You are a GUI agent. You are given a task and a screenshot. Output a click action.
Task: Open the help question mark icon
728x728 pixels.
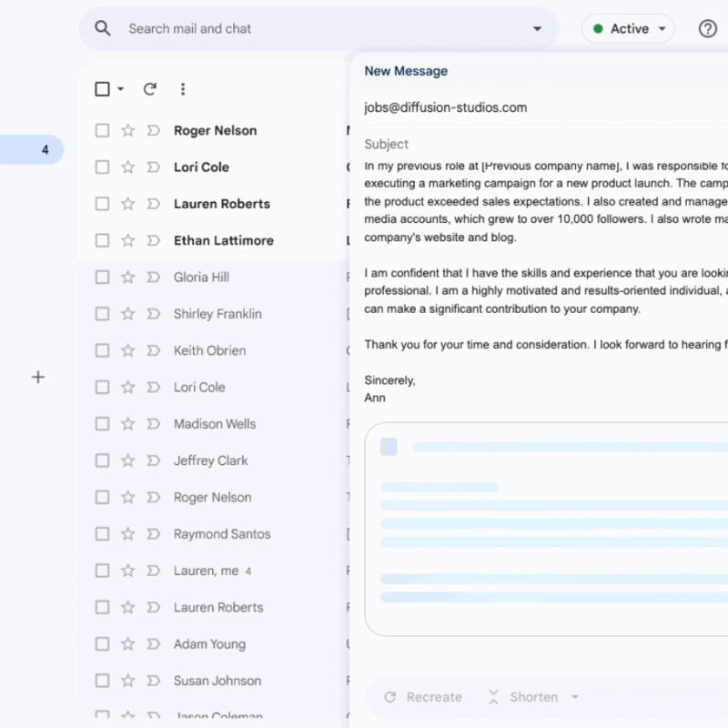pyautogui.click(x=707, y=28)
